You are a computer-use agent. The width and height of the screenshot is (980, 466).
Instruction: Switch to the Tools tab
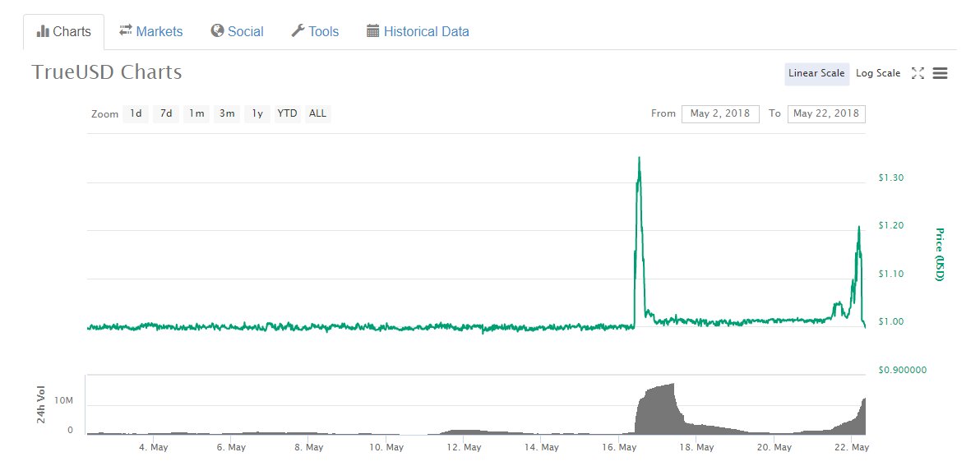click(x=315, y=31)
